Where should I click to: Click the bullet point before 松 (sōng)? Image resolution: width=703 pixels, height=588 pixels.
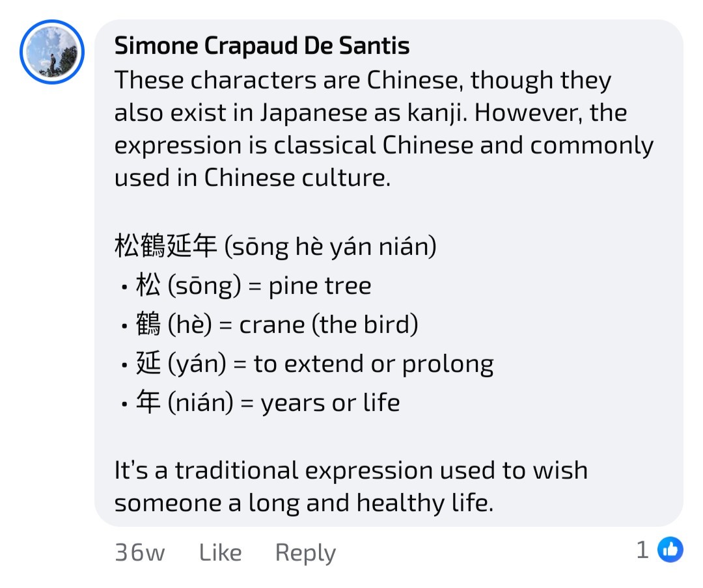click(124, 287)
